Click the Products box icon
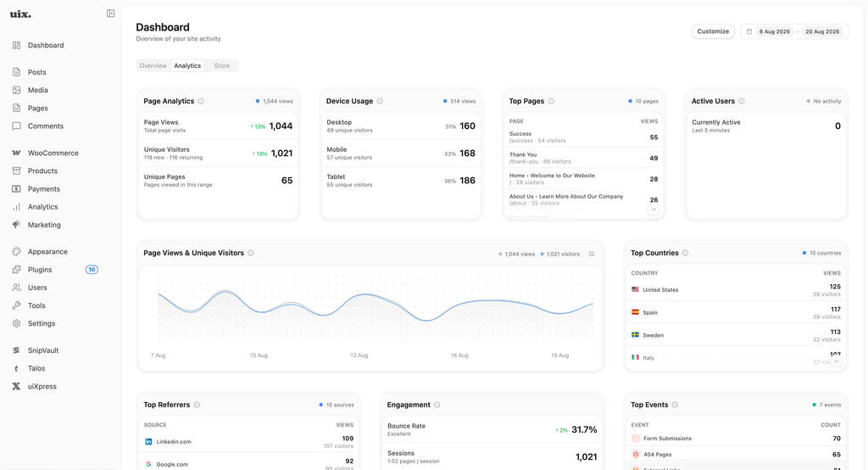 pyautogui.click(x=17, y=171)
